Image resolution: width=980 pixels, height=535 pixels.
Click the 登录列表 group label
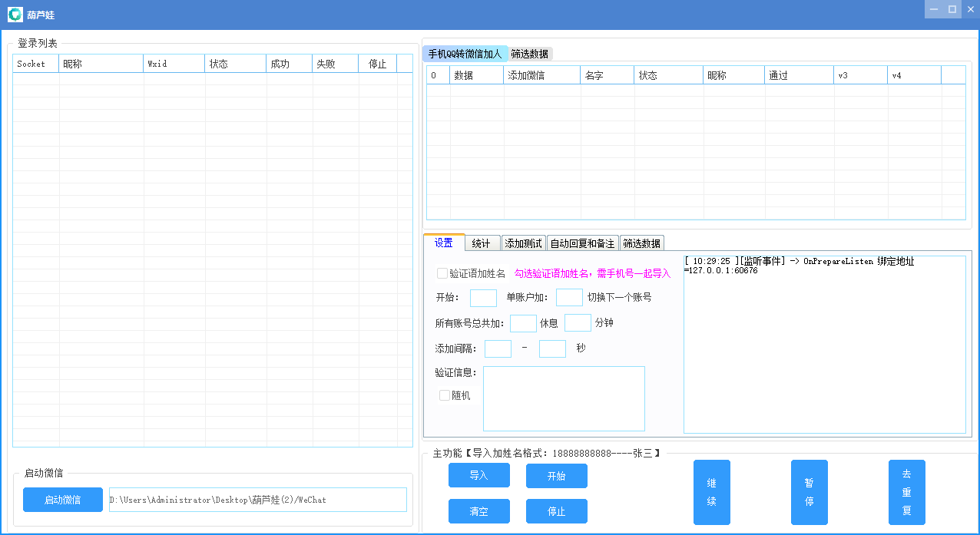tap(38, 43)
